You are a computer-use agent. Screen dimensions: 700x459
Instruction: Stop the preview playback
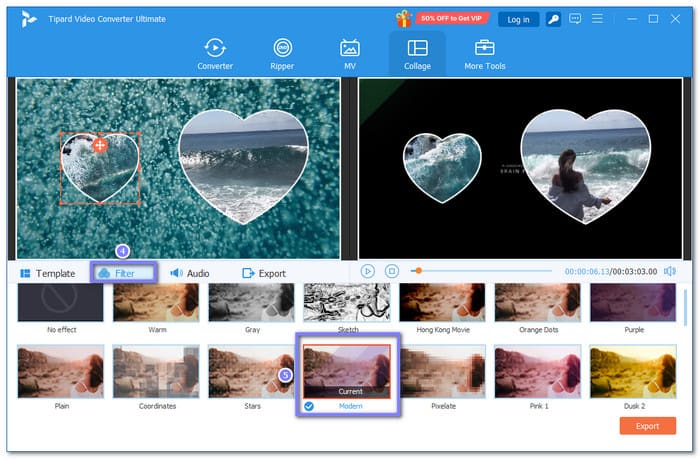tap(392, 271)
